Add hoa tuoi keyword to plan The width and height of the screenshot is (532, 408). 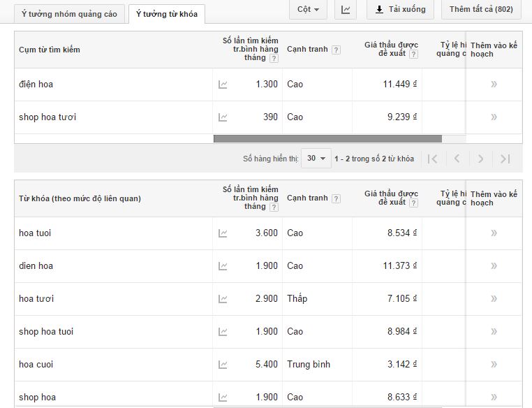494,233
